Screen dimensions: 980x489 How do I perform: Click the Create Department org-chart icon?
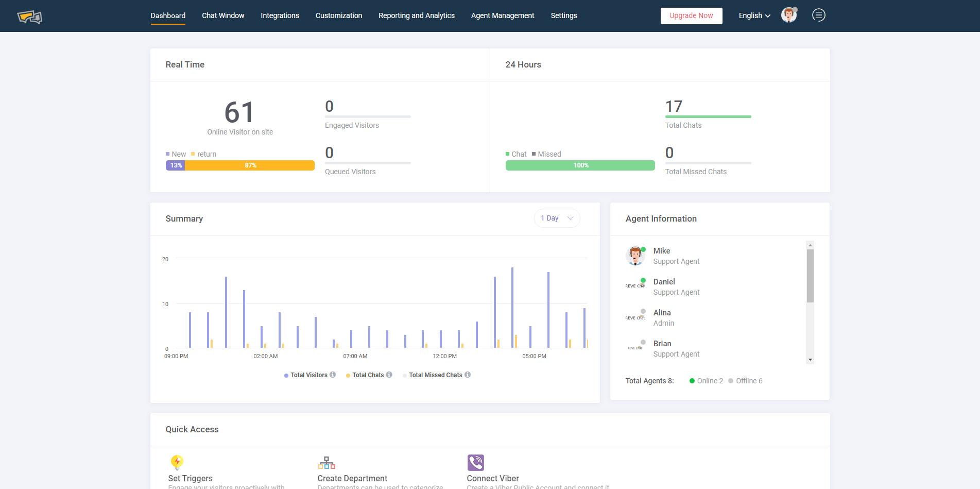326,462
